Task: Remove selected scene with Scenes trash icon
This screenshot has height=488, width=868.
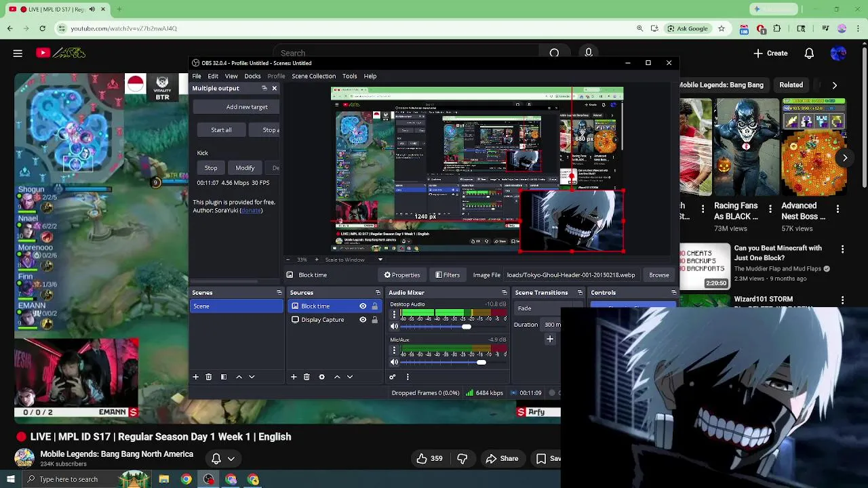Action: click(209, 377)
